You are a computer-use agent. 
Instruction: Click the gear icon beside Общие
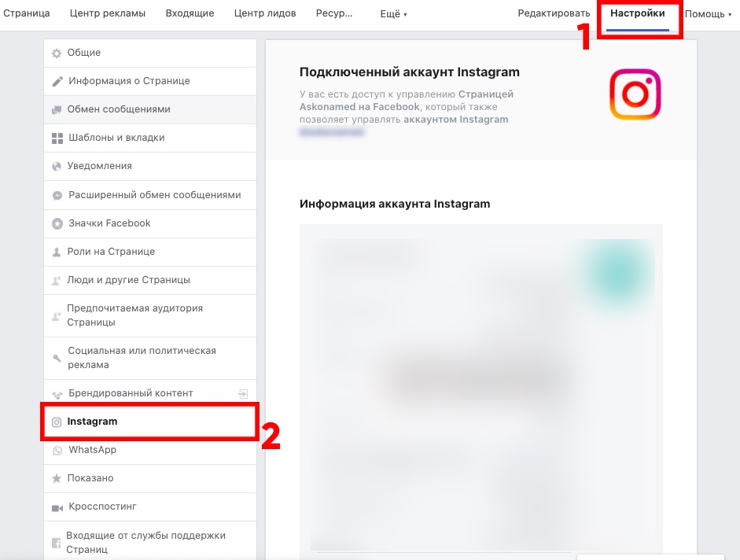(x=57, y=53)
